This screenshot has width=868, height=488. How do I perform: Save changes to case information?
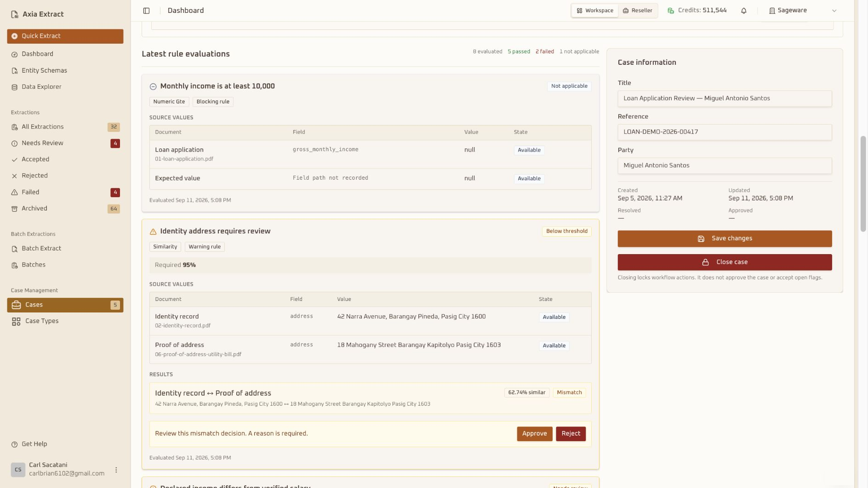click(725, 238)
